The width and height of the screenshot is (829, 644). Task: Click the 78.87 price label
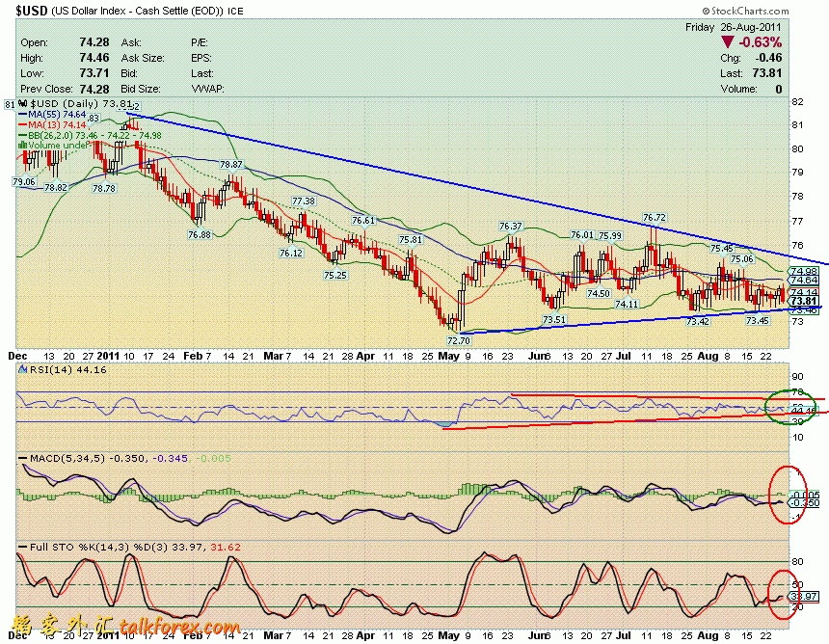(x=231, y=165)
